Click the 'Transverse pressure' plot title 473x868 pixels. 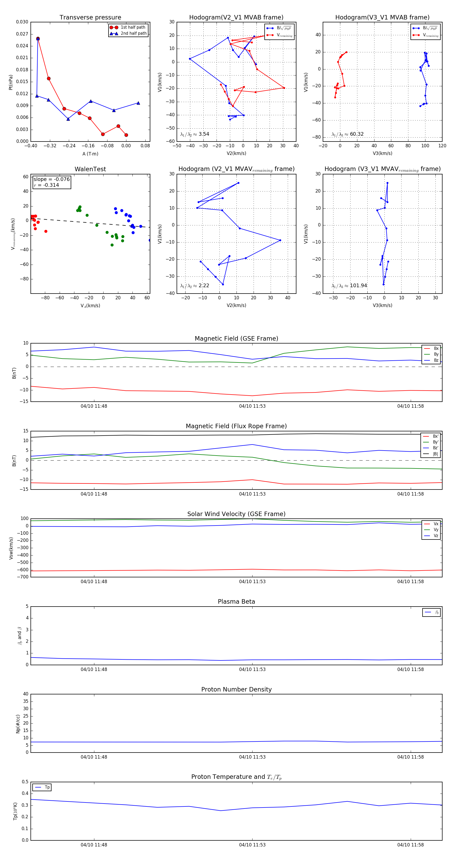click(x=90, y=18)
